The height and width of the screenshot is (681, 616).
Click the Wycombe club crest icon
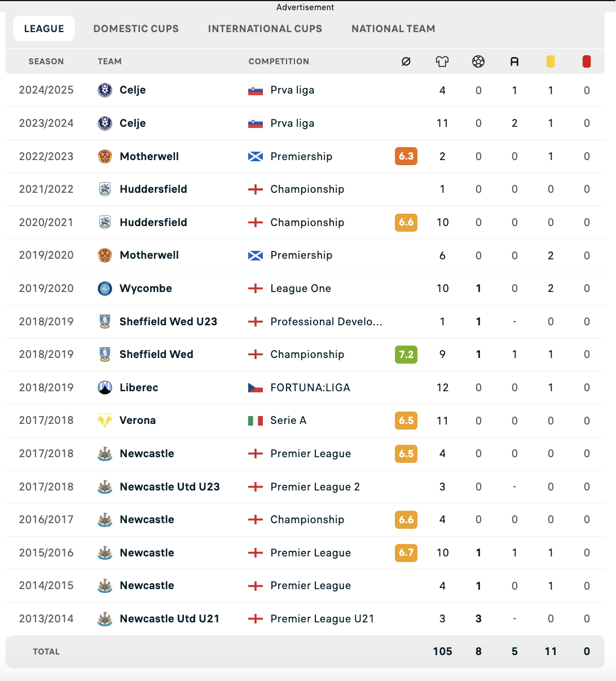click(x=105, y=289)
